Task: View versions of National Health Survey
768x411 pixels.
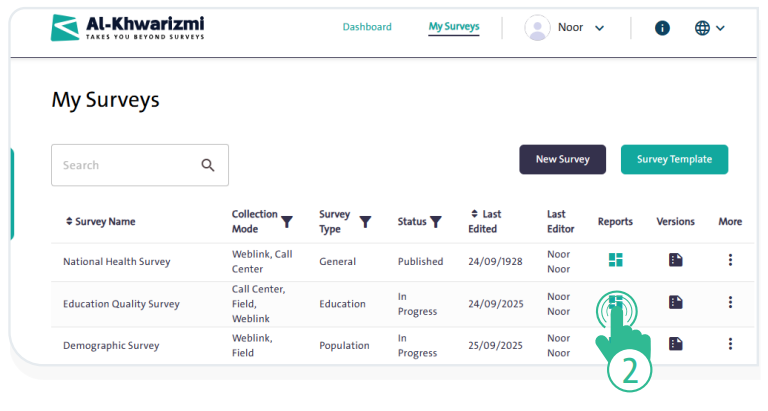Action: [676, 260]
